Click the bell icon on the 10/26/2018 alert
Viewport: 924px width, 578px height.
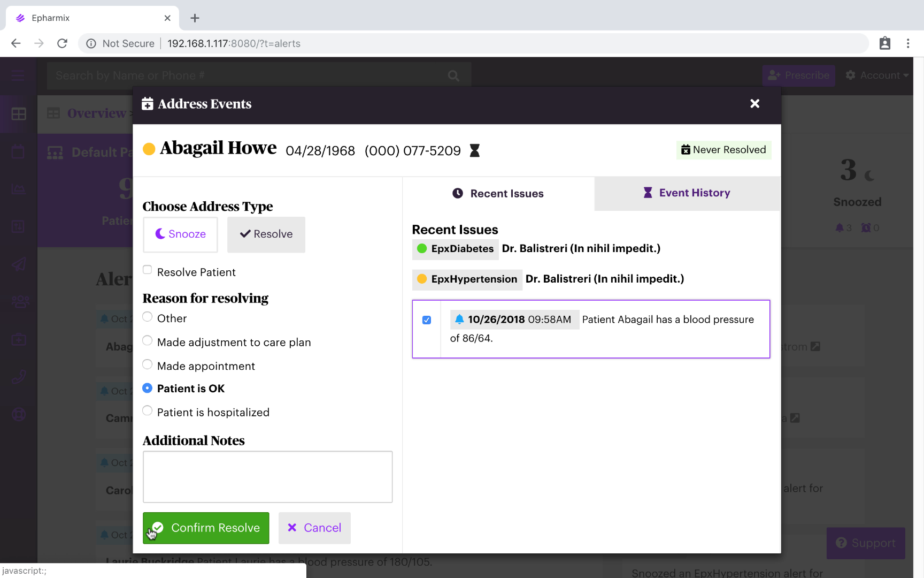coord(459,320)
